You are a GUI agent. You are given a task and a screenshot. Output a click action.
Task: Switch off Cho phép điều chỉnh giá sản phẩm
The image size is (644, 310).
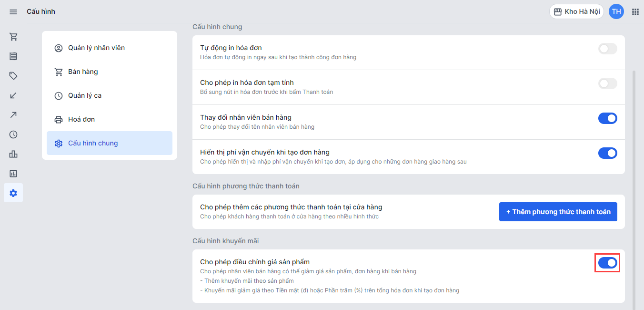[607, 263]
